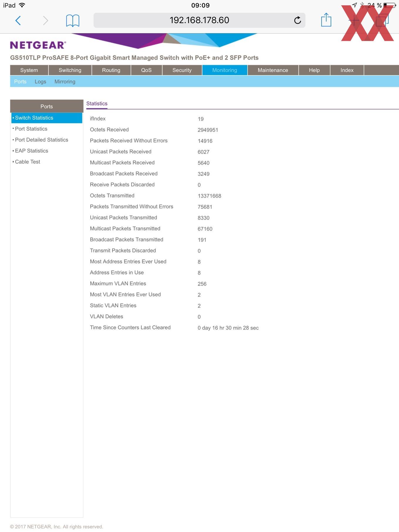Viewport: 399px width, 532px height.
Task: Click the Octets Transmitted label
Action: point(112,196)
